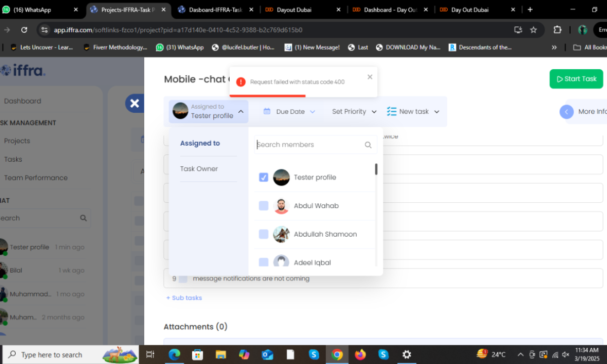This screenshot has height=364, width=607.
Task: Click the New task checklist icon
Action: point(392,111)
